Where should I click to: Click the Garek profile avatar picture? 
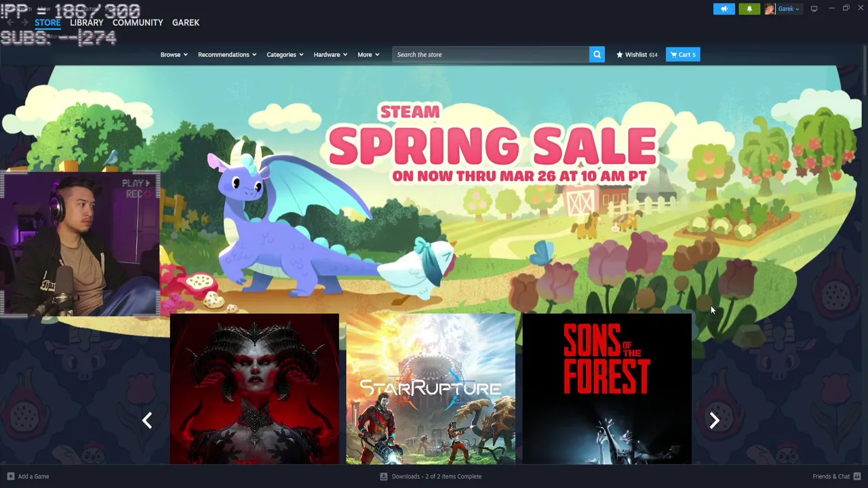pyautogui.click(x=770, y=9)
